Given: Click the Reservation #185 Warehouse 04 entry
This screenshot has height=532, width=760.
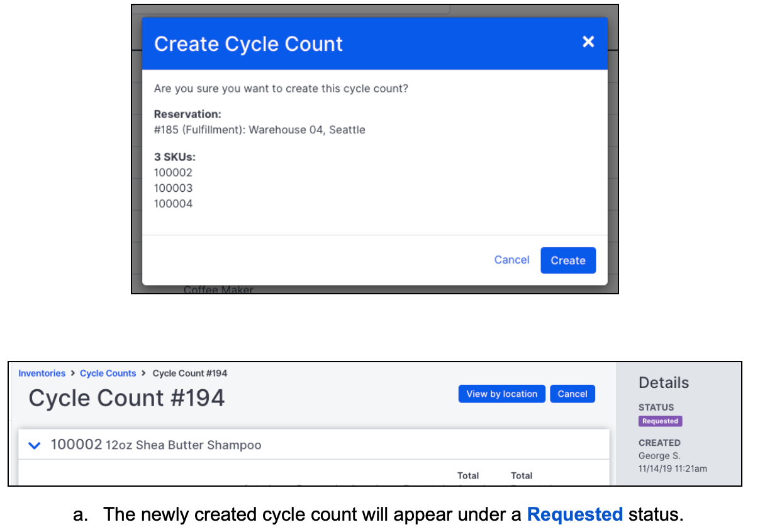Looking at the screenshot, I should click(259, 130).
